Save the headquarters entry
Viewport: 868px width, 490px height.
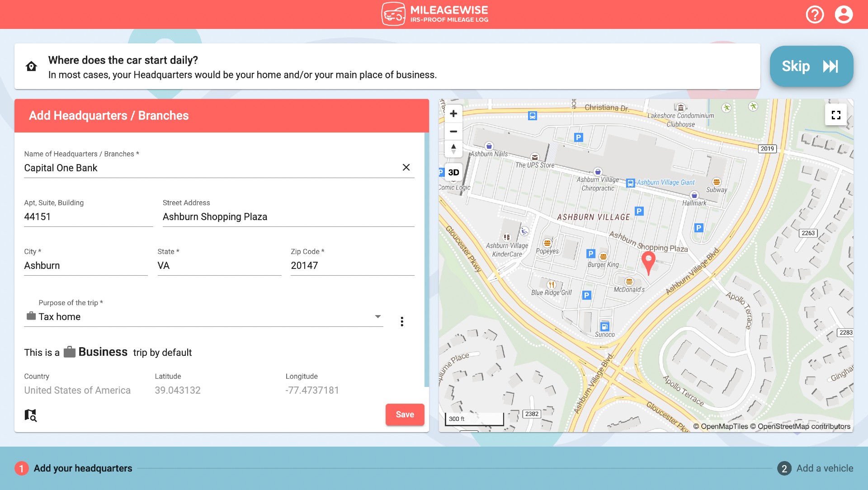(405, 415)
